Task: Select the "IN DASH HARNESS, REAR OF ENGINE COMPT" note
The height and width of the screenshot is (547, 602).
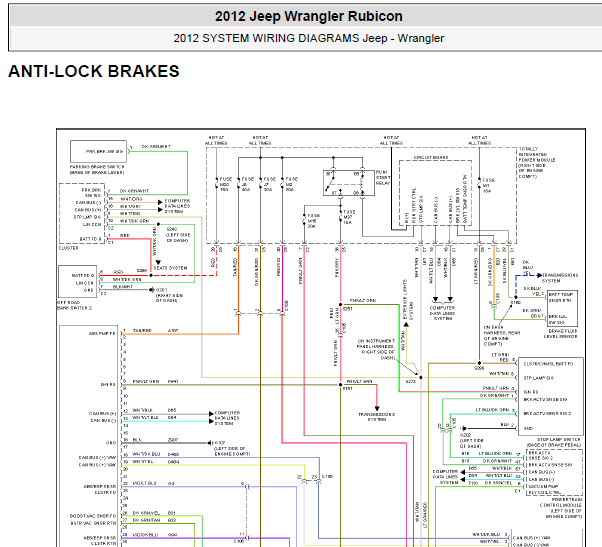Action: [x=502, y=336]
